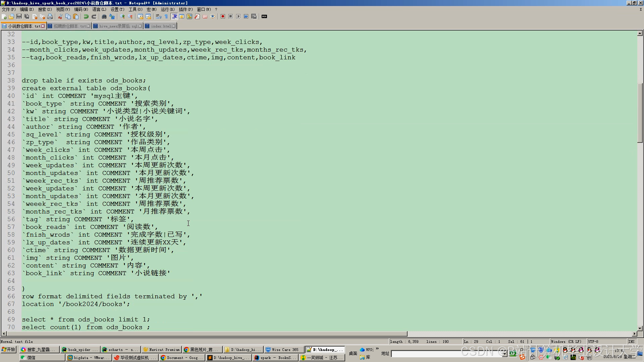
Task: Toggle word wrap toolbar button
Action: [x=159, y=16]
